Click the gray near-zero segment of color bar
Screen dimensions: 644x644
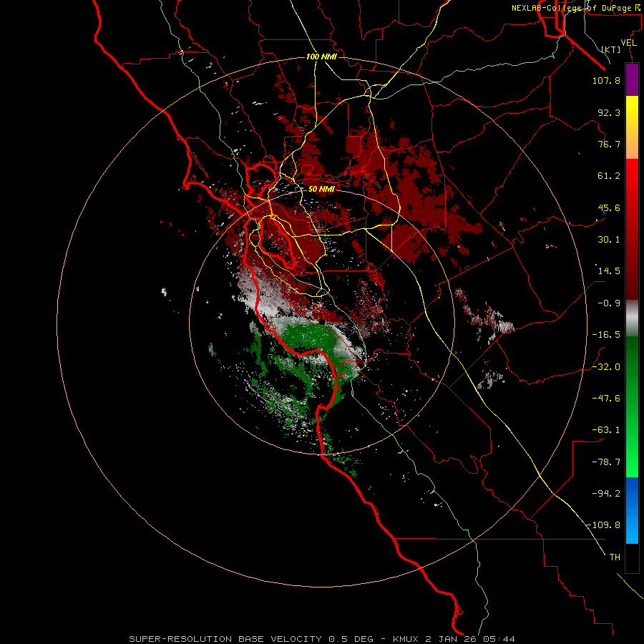pyautogui.click(x=632, y=318)
